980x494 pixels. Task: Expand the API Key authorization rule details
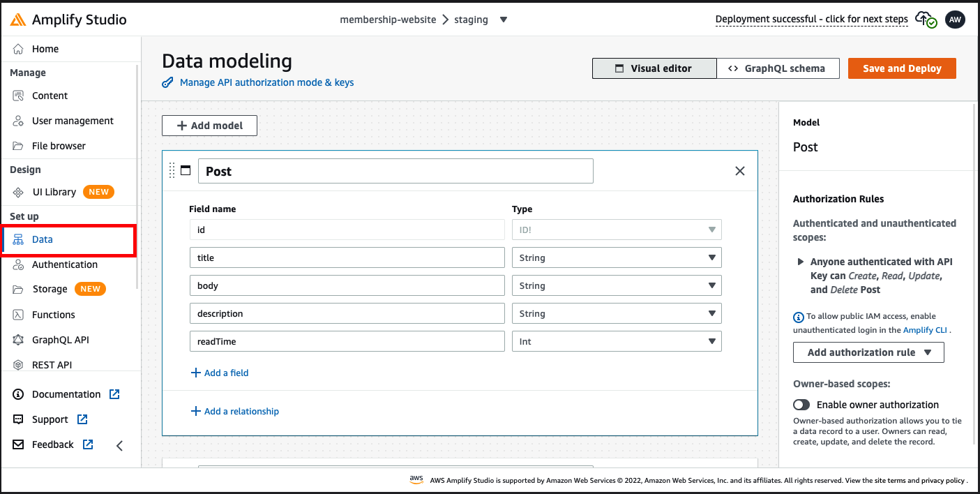800,262
